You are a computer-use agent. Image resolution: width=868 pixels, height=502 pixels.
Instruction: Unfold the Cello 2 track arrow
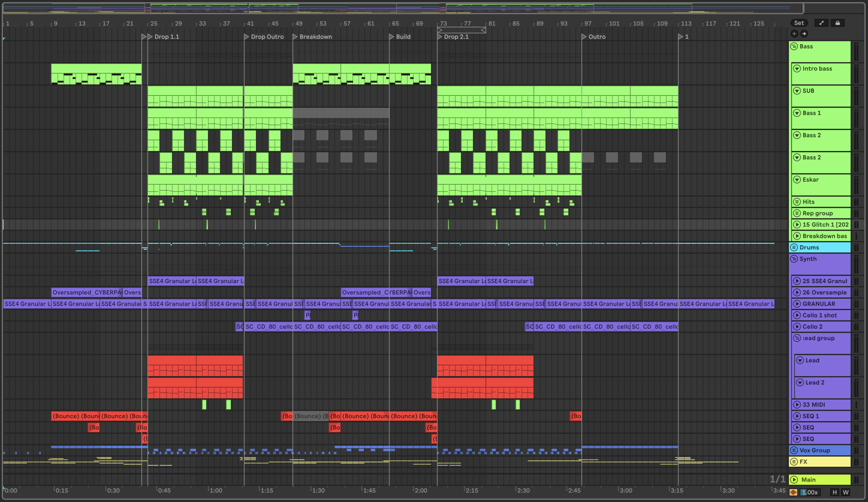click(797, 326)
